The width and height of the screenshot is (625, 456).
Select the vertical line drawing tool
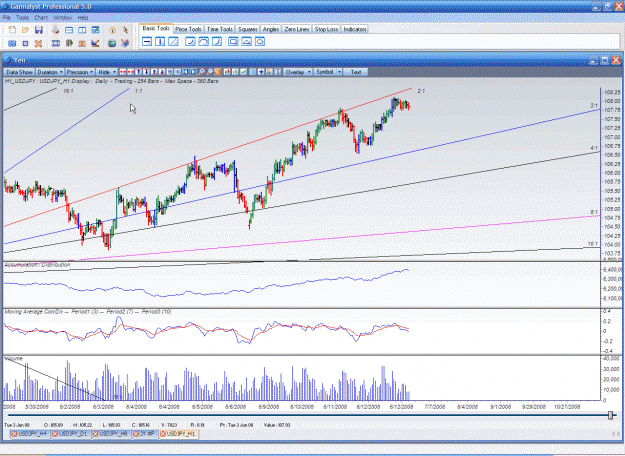click(x=160, y=41)
